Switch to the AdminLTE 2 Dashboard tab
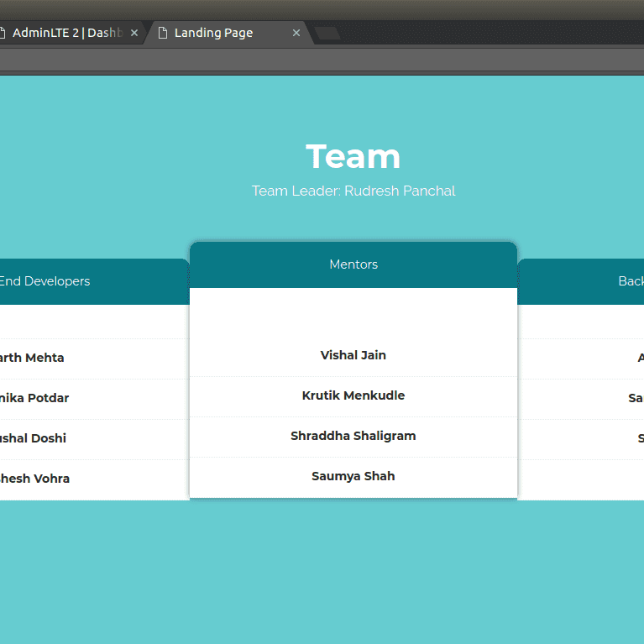 pyautogui.click(x=67, y=33)
